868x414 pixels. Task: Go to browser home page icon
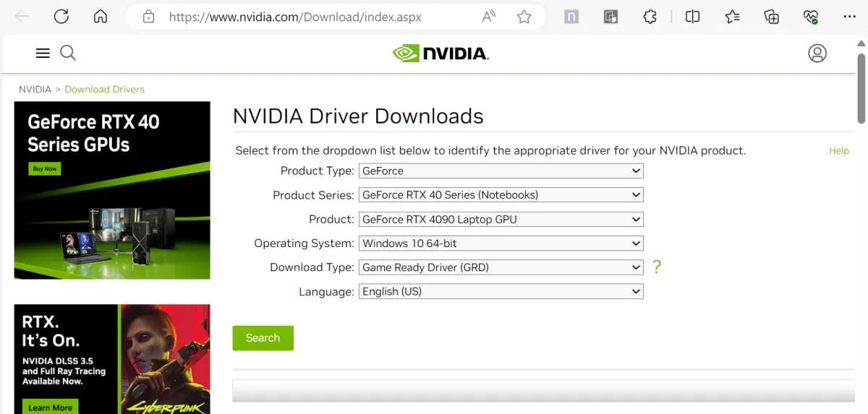click(101, 17)
